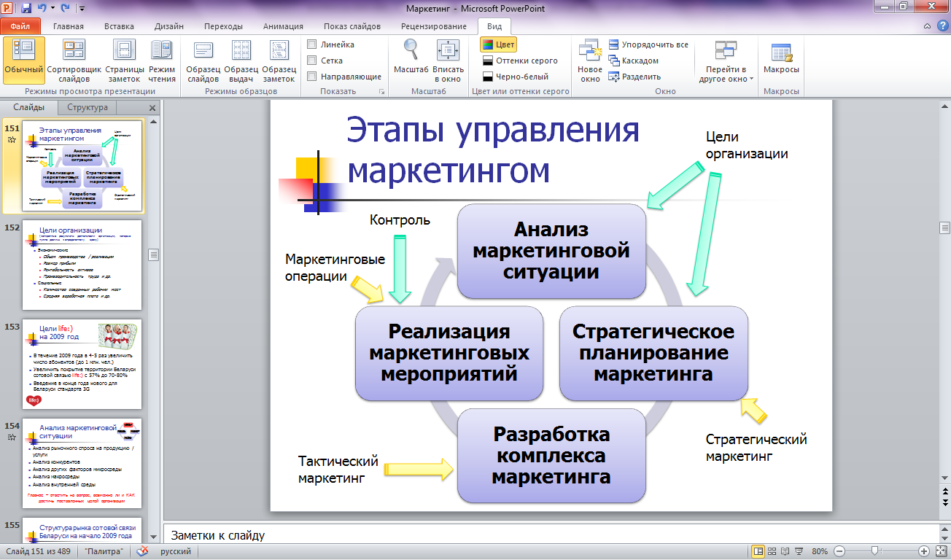951x560 pixels.
Task: Switch to the Рецензирование ribbon tab
Action: click(434, 26)
